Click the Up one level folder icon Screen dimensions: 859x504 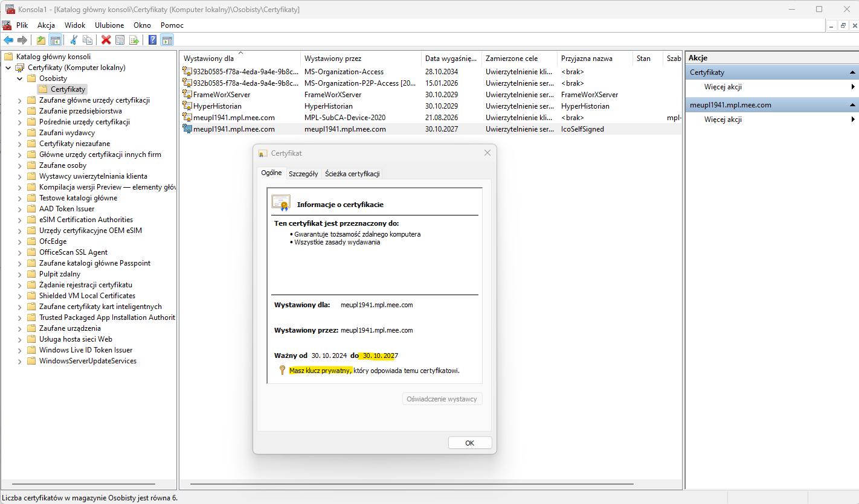[x=40, y=40]
